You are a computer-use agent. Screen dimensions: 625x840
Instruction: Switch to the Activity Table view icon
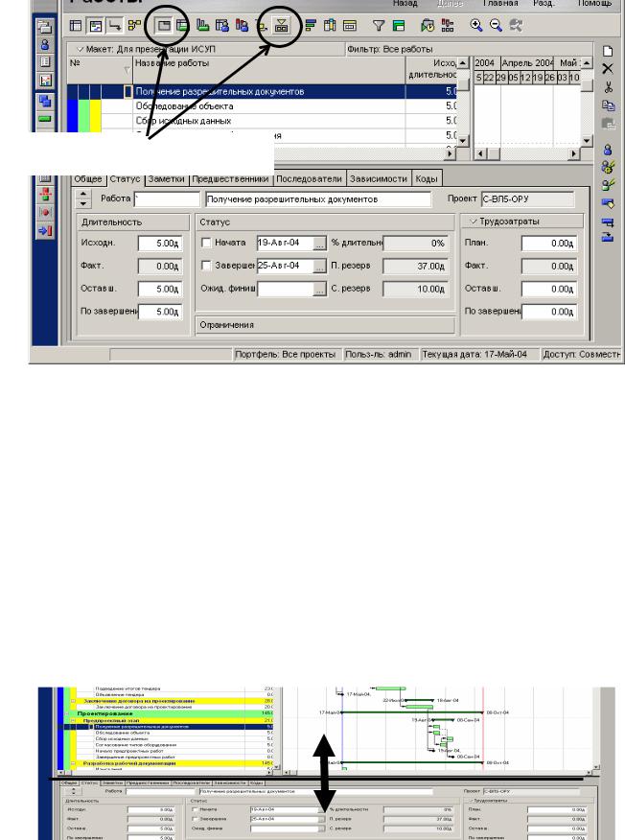click(76, 26)
